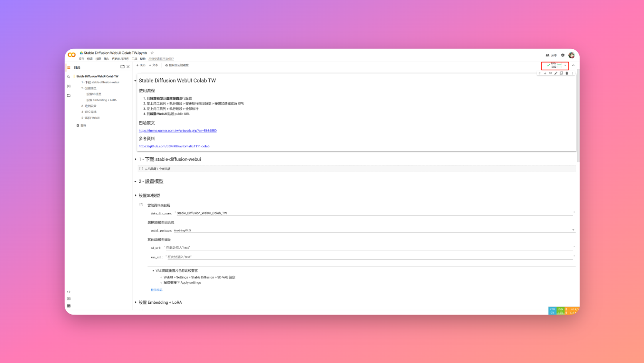This screenshot has width=644, height=363.
Task: Expand section 1 - 下載 stable-diffusion-webui
Action: pos(135,159)
